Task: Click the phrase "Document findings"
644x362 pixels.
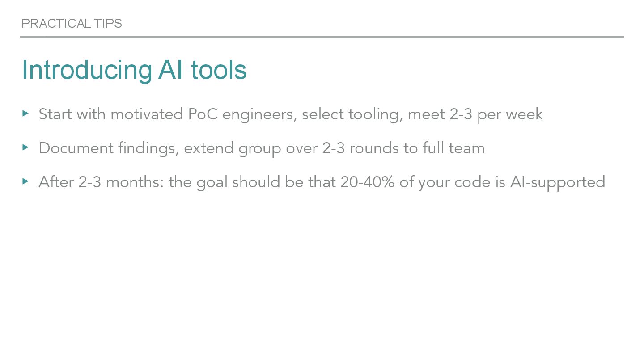Action: (x=107, y=148)
